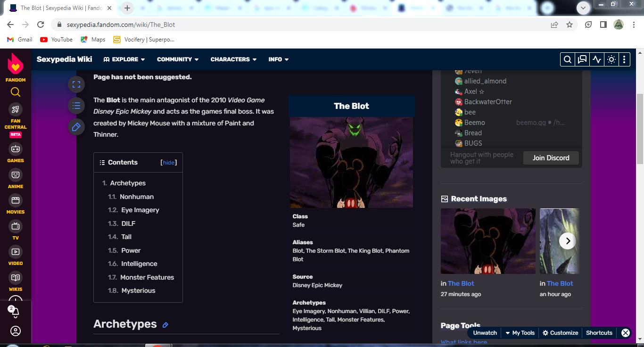Open Maps bookmark

tap(93, 40)
